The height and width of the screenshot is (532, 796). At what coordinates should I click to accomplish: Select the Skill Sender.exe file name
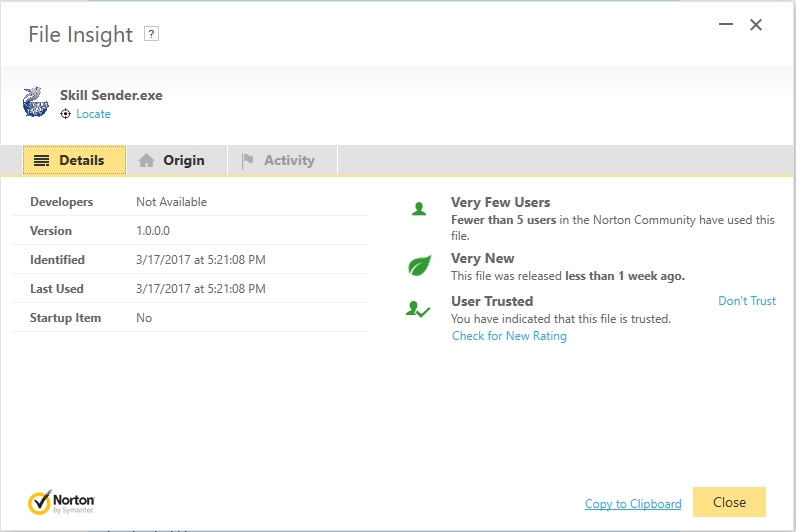coord(111,95)
